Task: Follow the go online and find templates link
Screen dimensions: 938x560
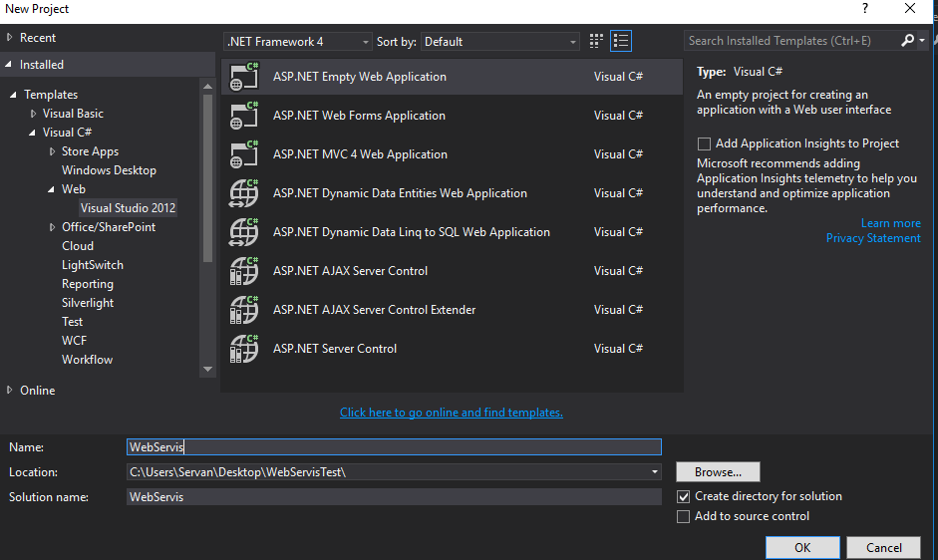Action: tap(451, 413)
